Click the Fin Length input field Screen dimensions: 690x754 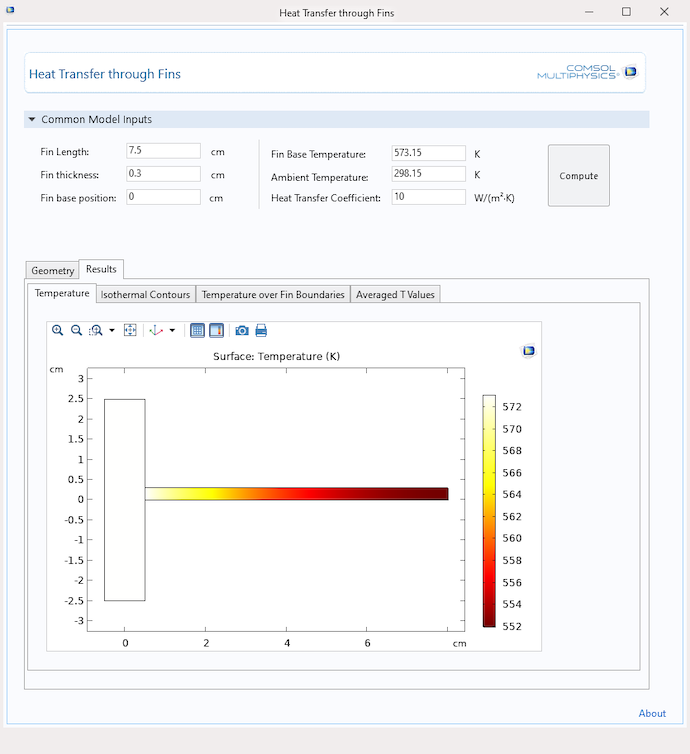[x=163, y=151]
